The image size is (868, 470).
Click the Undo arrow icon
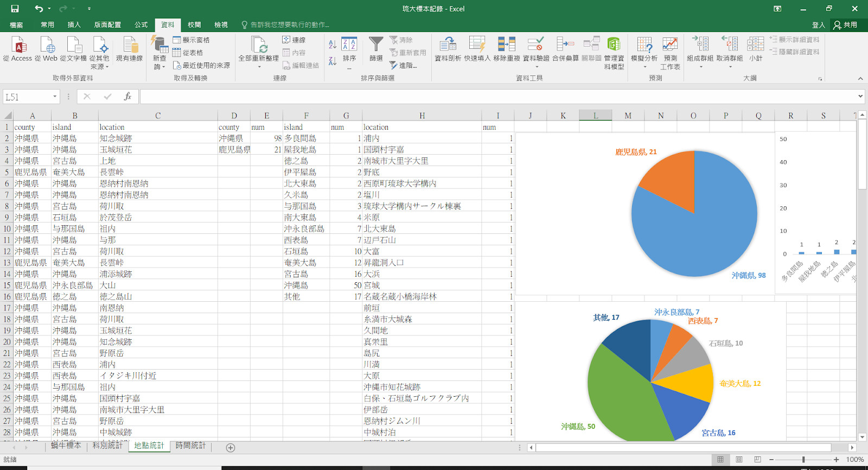39,9
